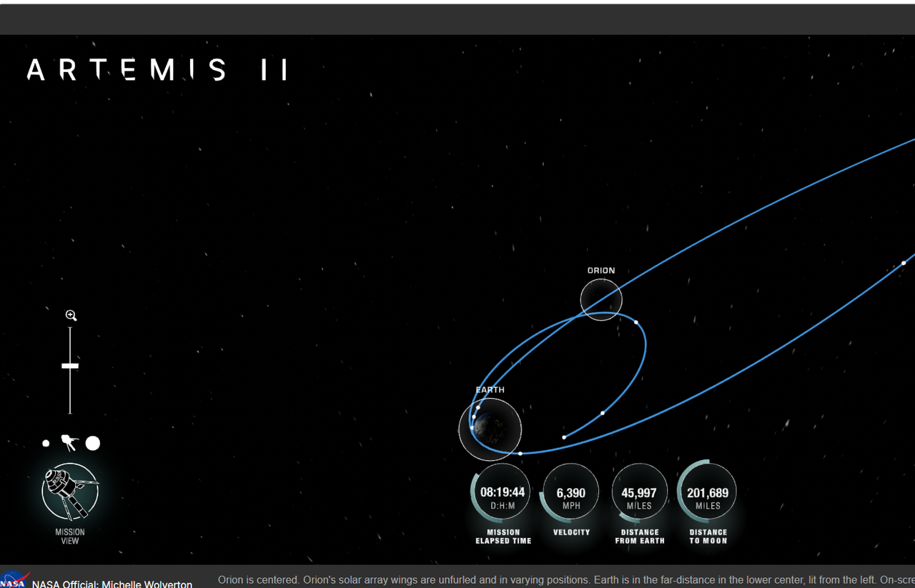Screen dimensions: 915x588
Task: Click the zoom-in magnifier icon
Action: pos(71,315)
